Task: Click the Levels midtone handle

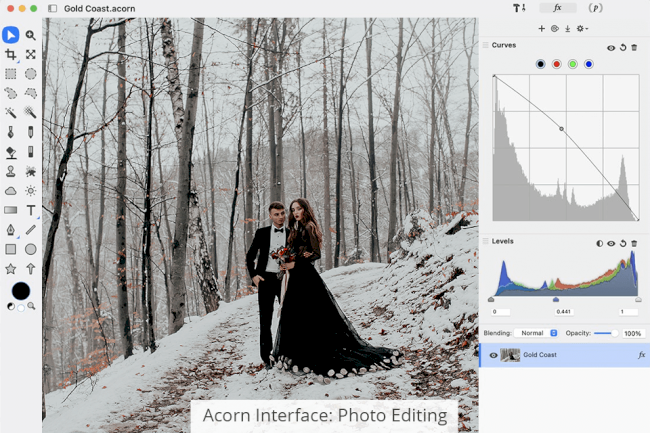Action: [x=556, y=299]
